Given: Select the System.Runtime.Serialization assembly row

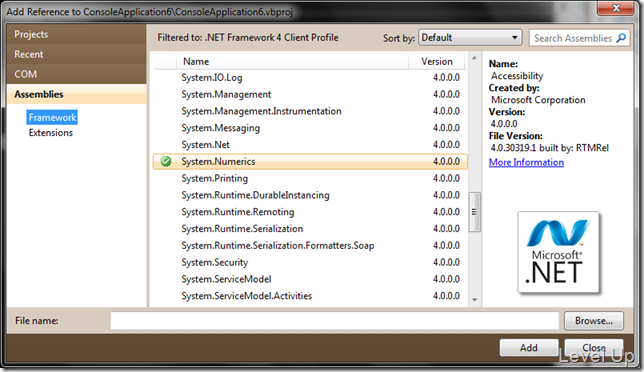Looking at the screenshot, I should 310,229.
